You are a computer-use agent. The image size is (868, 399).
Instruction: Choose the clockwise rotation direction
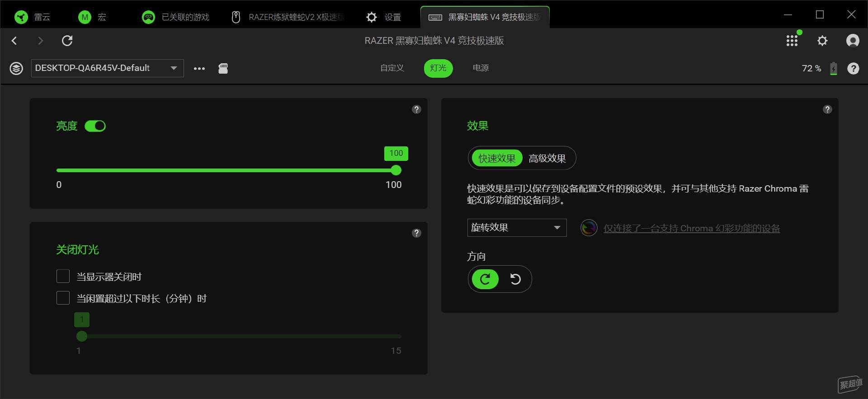[x=485, y=279]
